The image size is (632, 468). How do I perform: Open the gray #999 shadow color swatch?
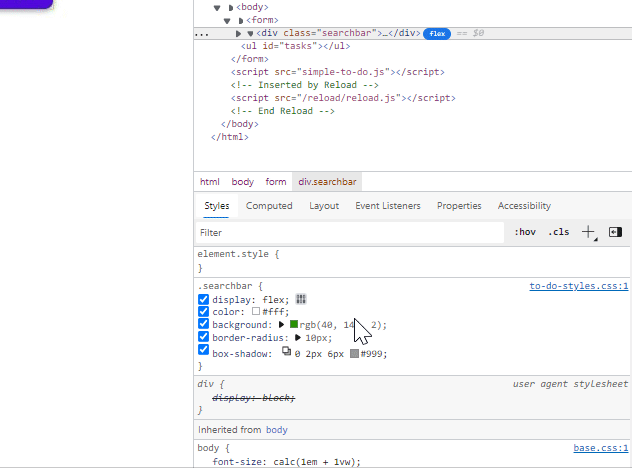pyautogui.click(x=354, y=354)
